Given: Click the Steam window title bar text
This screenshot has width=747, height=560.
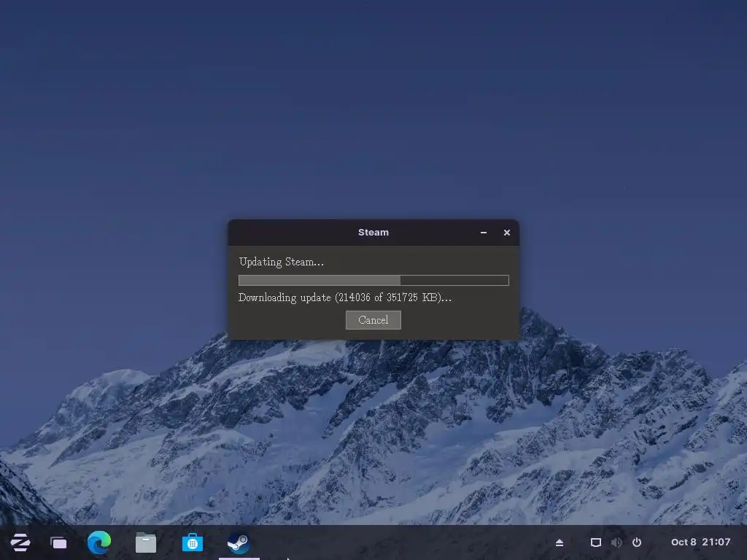Looking at the screenshot, I should 373,233.
